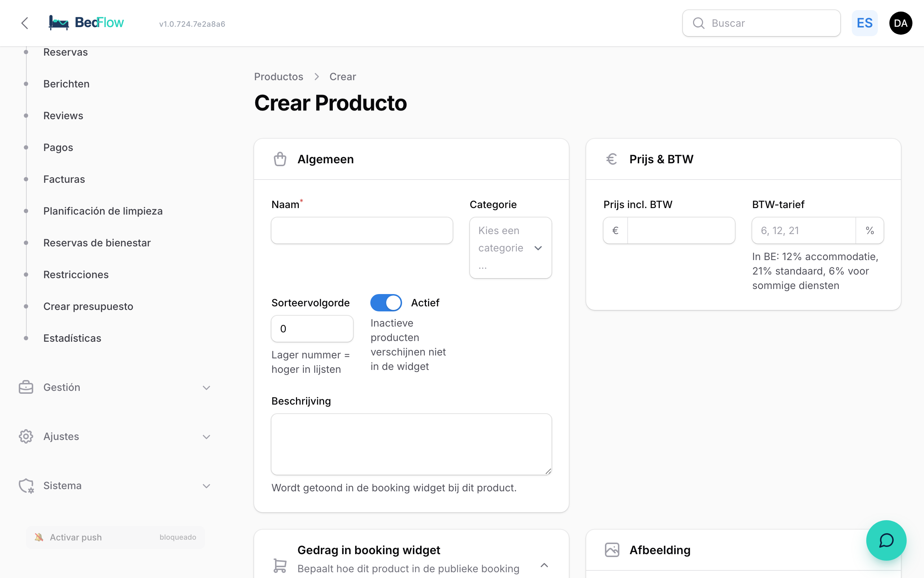
Task: Click the Crear breadcrumb
Action: click(x=343, y=77)
